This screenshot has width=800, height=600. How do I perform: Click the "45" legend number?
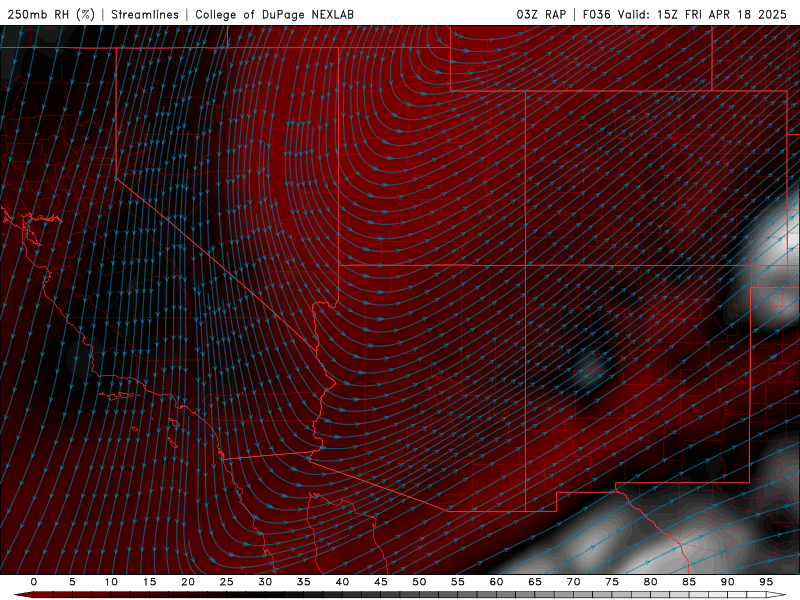pyautogui.click(x=381, y=582)
